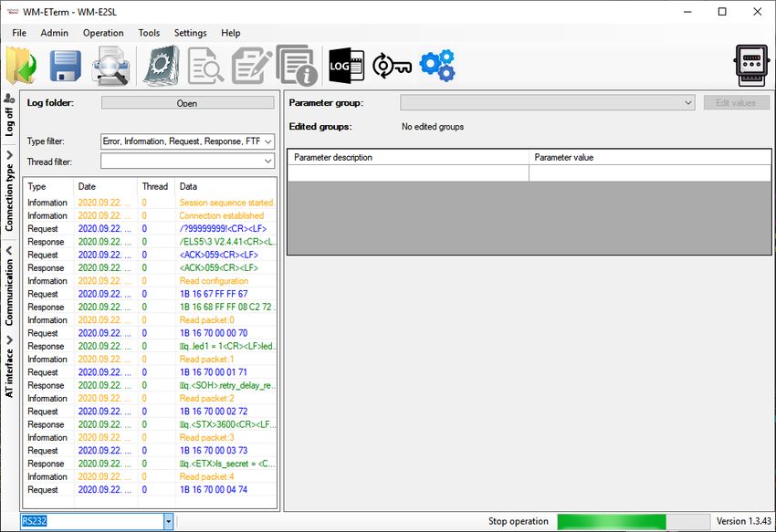The image size is (776, 532).
Task: Click the Parameter value column header
Action: (x=650, y=157)
